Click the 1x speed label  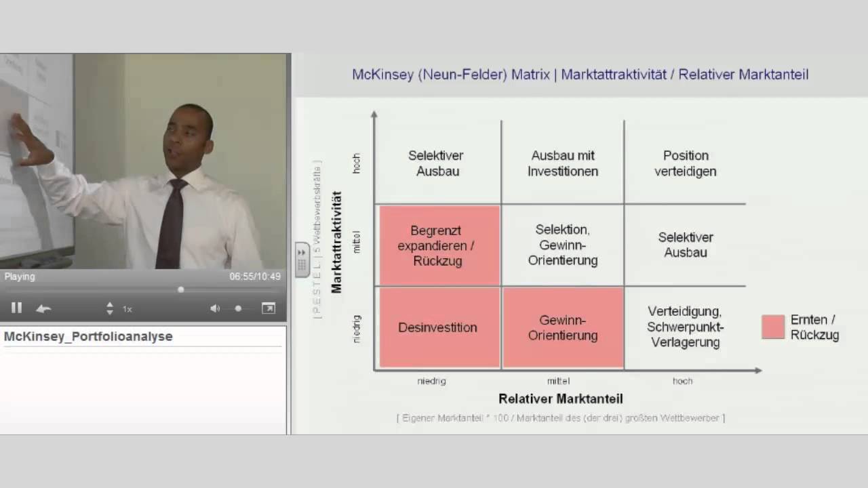[x=127, y=309]
